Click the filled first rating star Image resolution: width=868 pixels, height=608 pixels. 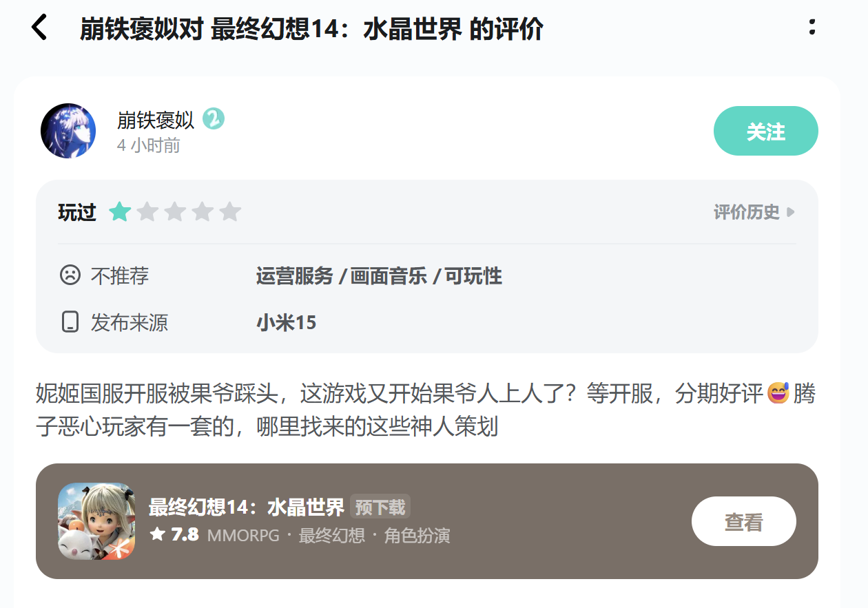(120, 211)
